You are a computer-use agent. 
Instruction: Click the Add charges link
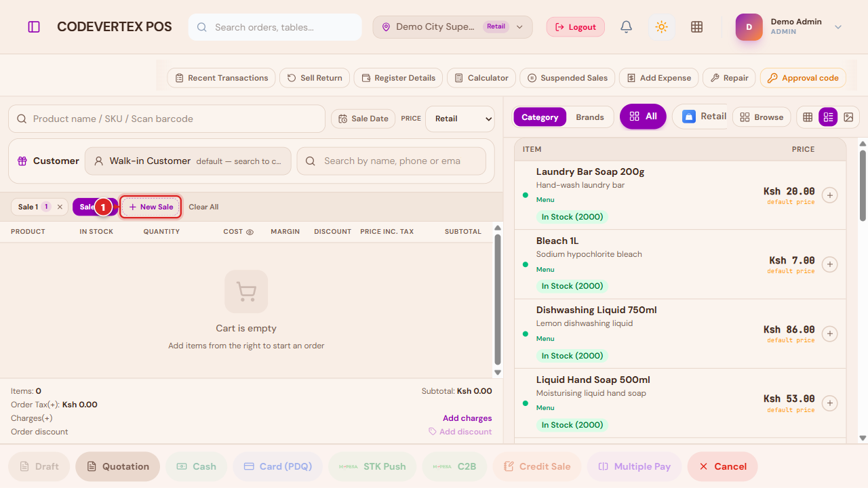point(467,418)
